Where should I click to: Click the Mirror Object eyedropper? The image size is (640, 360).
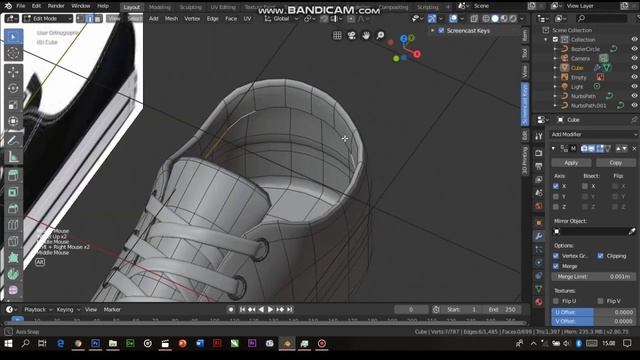[x=632, y=231]
